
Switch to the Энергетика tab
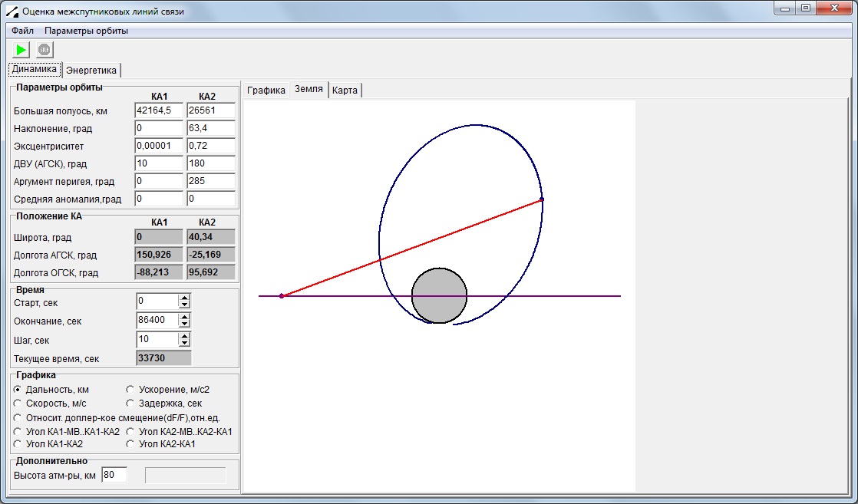pyautogui.click(x=91, y=71)
